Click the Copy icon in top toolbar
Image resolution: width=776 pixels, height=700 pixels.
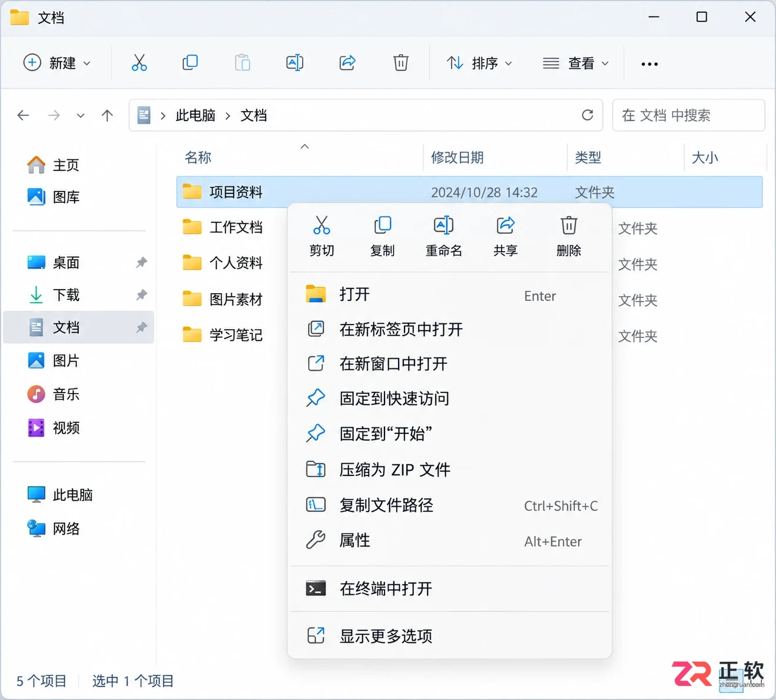190,62
